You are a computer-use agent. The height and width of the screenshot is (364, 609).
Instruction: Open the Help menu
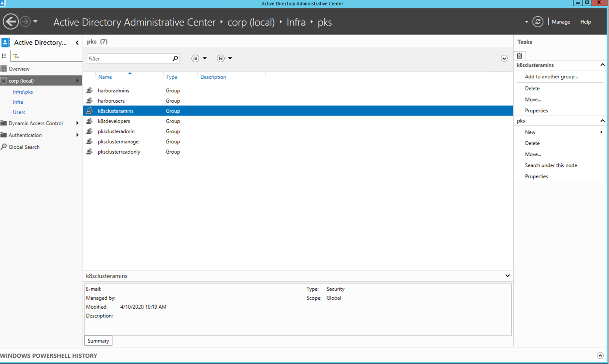click(x=585, y=22)
